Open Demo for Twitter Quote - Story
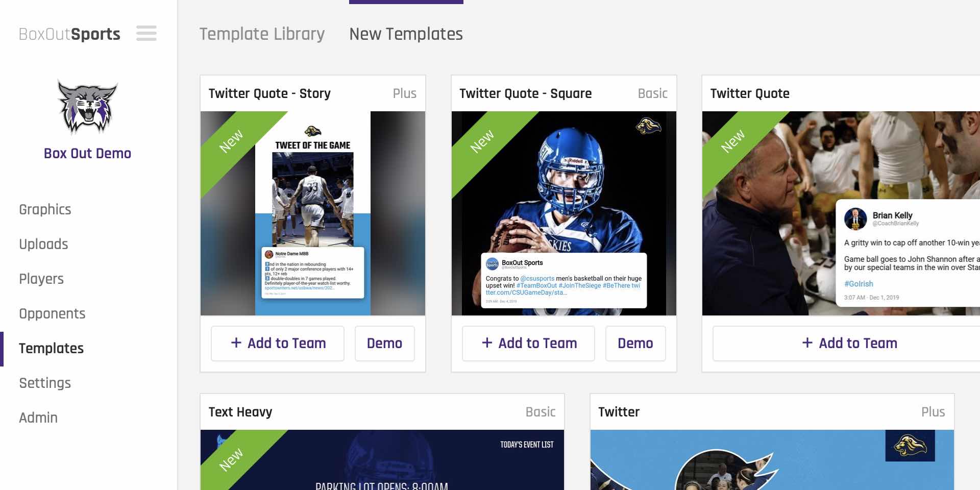The width and height of the screenshot is (980, 490). (384, 343)
